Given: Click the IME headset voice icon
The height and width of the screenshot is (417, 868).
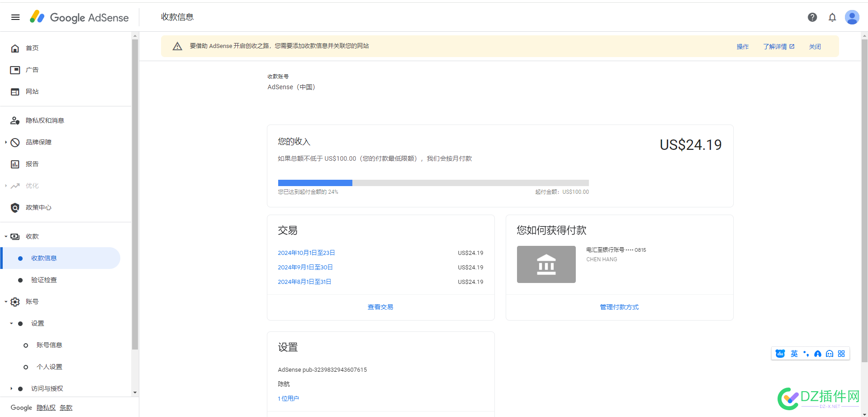Looking at the screenshot, I should click(x=818, y=354).
